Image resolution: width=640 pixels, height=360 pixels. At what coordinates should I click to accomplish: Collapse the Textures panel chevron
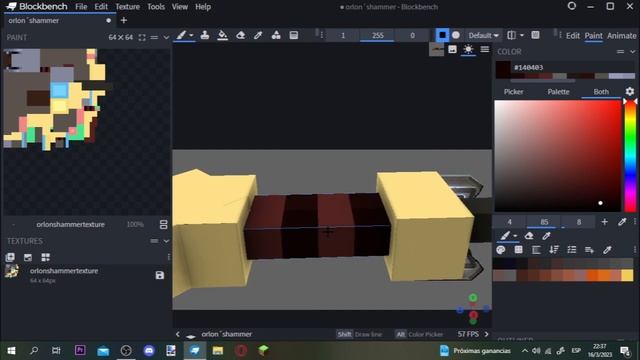point(166,241)
